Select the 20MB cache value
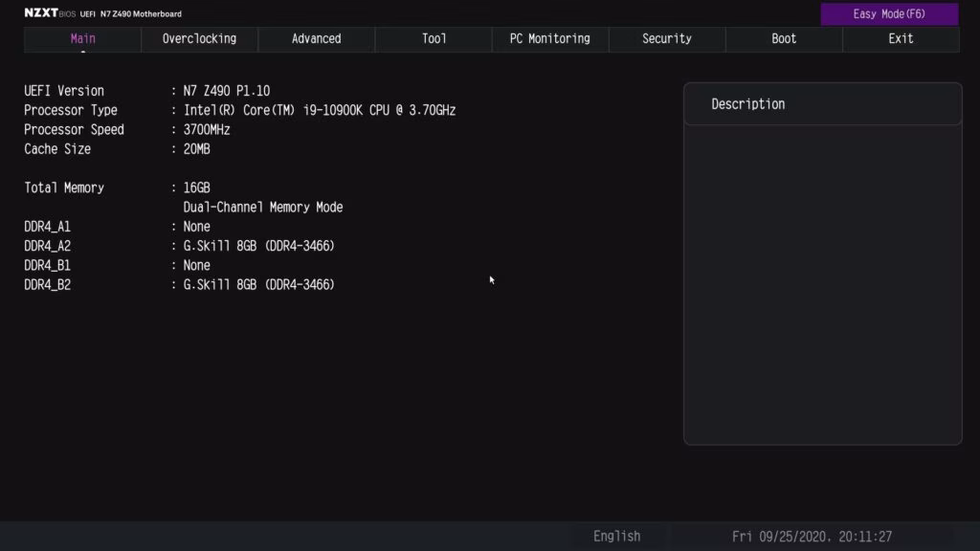This screenshot has height=551, width=980. pos(196,148)
